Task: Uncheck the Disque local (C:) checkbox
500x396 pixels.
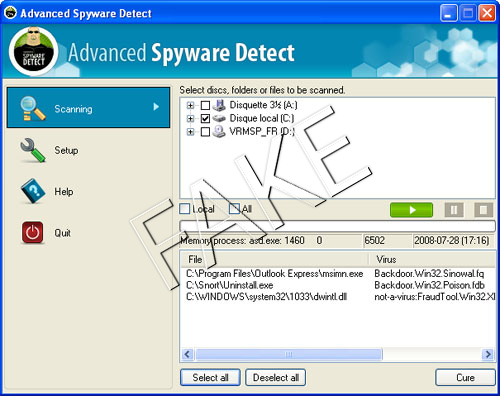Action: point(205,118)
